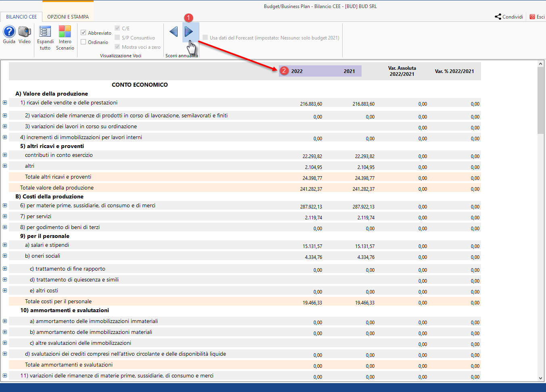Toggle the C/E checkbox
Viewport: 546px width, 392px height.
coord(117,28)
